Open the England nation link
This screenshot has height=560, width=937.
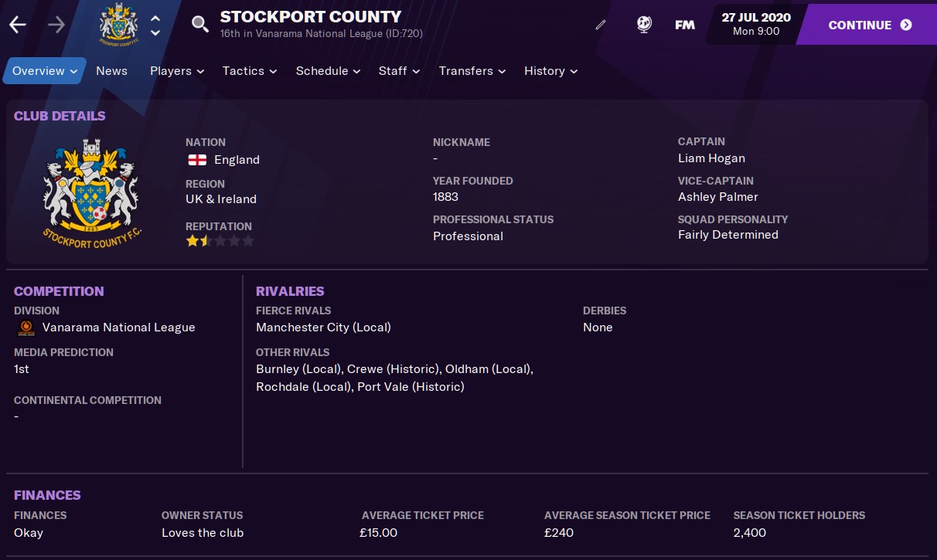coord(237,160)
